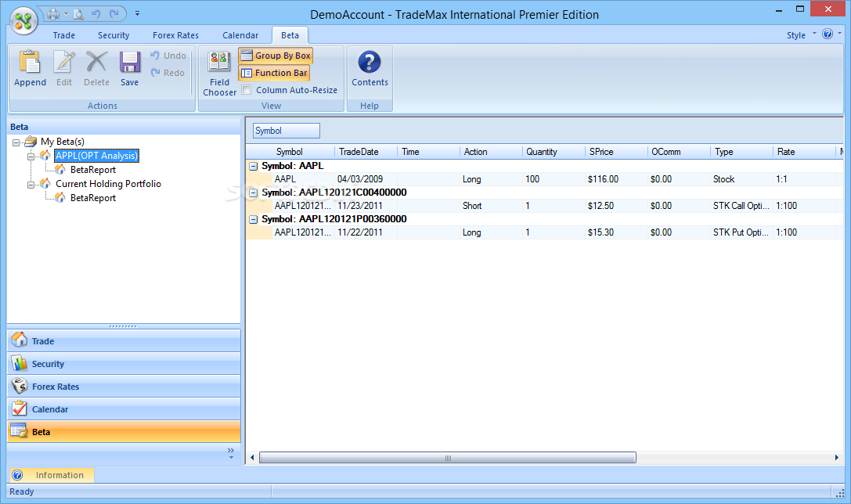Open the Calendar navigation pane button
The image size is (851, 504).
click(x=124, y=409)
